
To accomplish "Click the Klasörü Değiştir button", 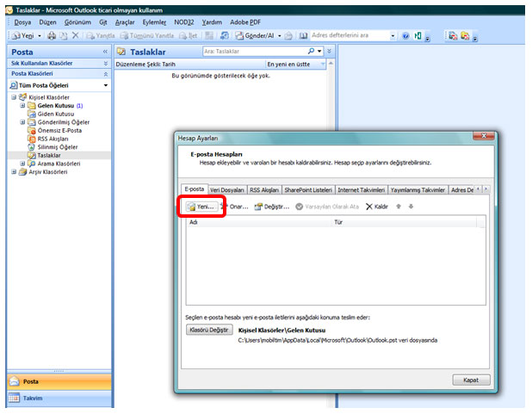I will 209,330.
